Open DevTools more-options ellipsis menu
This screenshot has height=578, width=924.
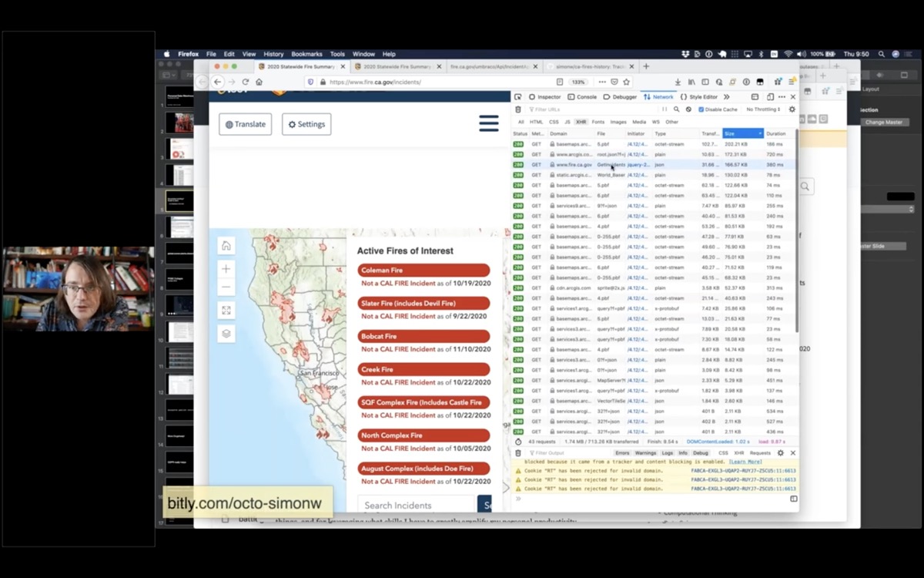click(x=782, y=97)
